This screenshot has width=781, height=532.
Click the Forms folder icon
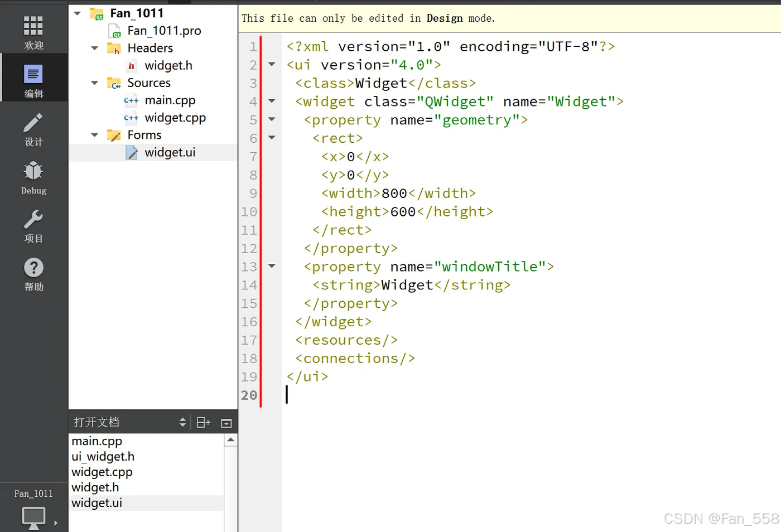point(114,136)
